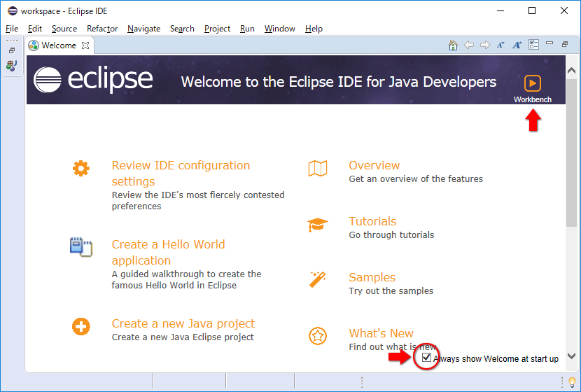Click the vertical scrollbar thumb
581x392 pixels.
click(571, 152)
